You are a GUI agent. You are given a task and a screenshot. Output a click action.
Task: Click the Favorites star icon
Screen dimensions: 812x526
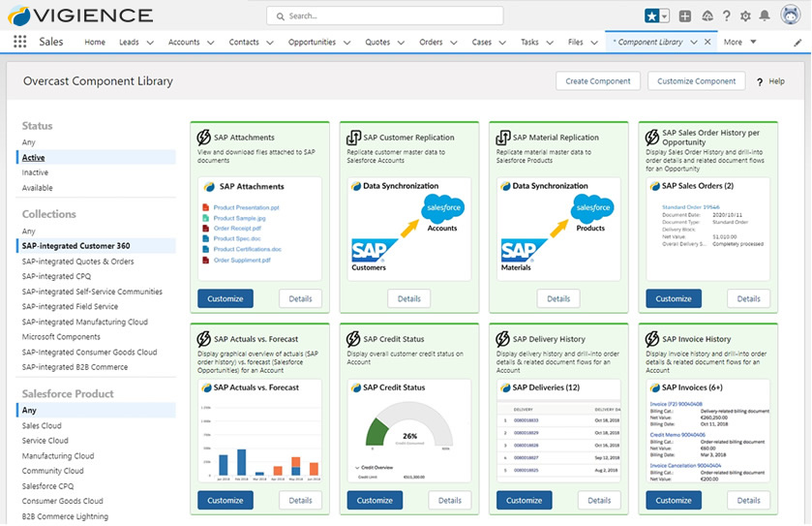651,16
